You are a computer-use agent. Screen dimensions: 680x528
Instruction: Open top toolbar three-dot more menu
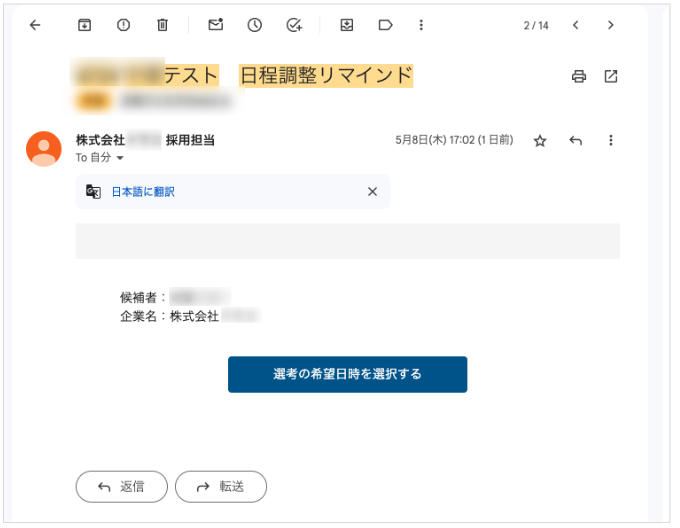coord(421,25)
